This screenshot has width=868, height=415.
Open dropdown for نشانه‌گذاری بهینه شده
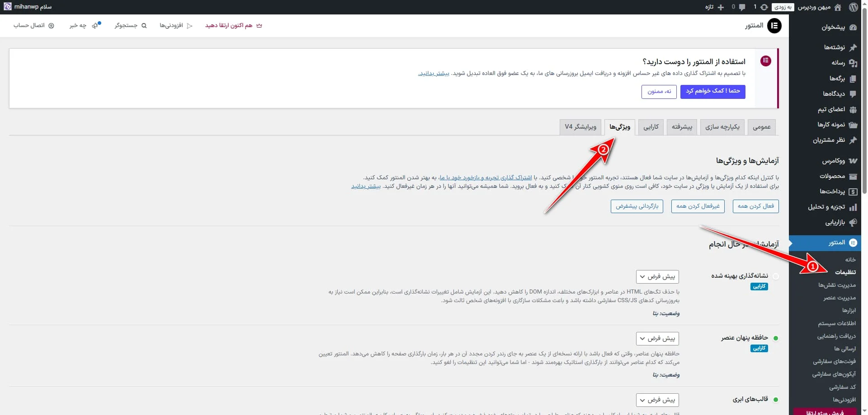point(657,276)
